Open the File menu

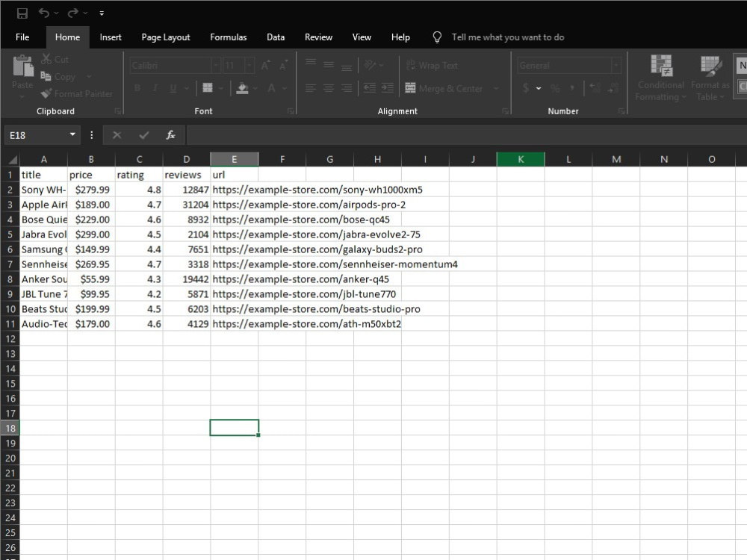click(22, 37)
